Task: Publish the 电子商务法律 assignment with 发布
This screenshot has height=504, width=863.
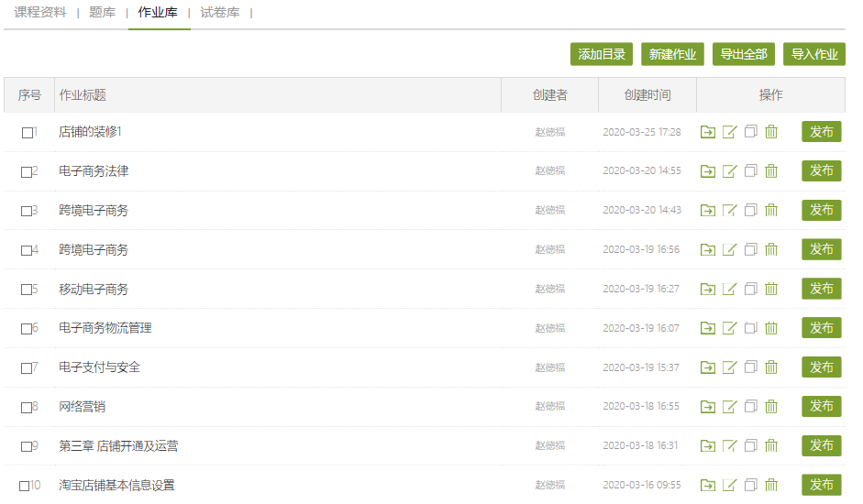Action: coord(821,171)
